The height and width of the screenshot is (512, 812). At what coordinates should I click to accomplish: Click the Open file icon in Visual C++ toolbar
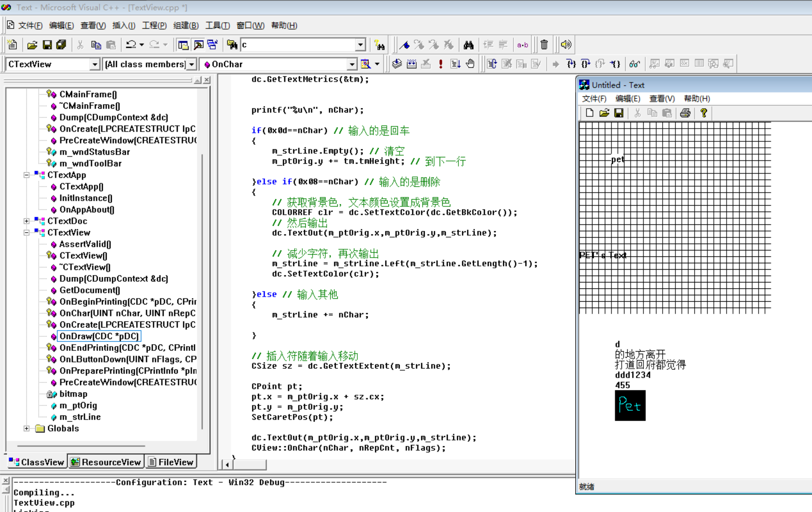coord(32,44)
